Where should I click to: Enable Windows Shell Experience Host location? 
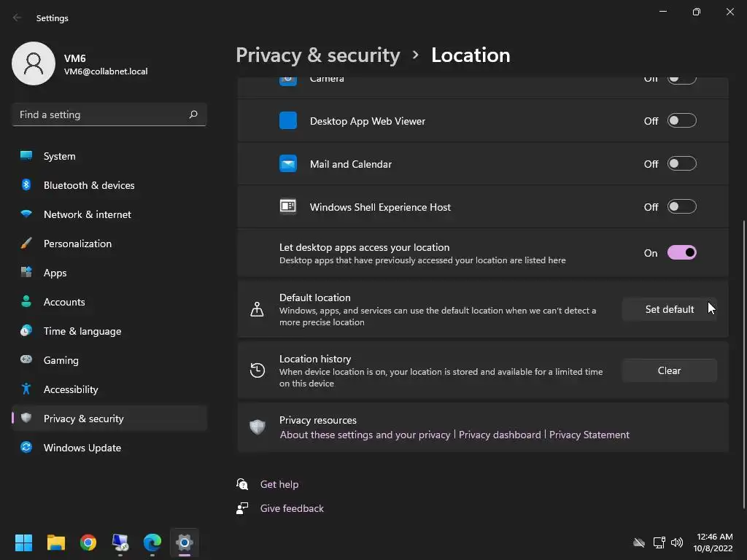coord(682,206)
